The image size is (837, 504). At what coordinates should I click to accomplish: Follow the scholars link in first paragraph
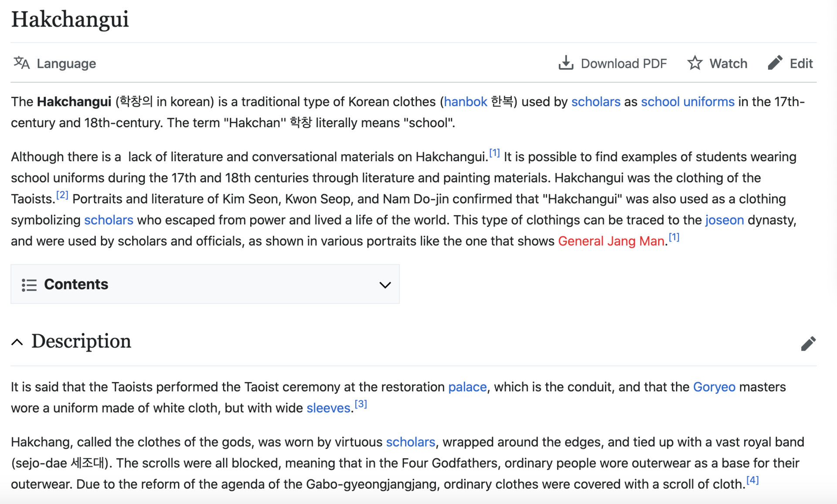click(595, 101)
